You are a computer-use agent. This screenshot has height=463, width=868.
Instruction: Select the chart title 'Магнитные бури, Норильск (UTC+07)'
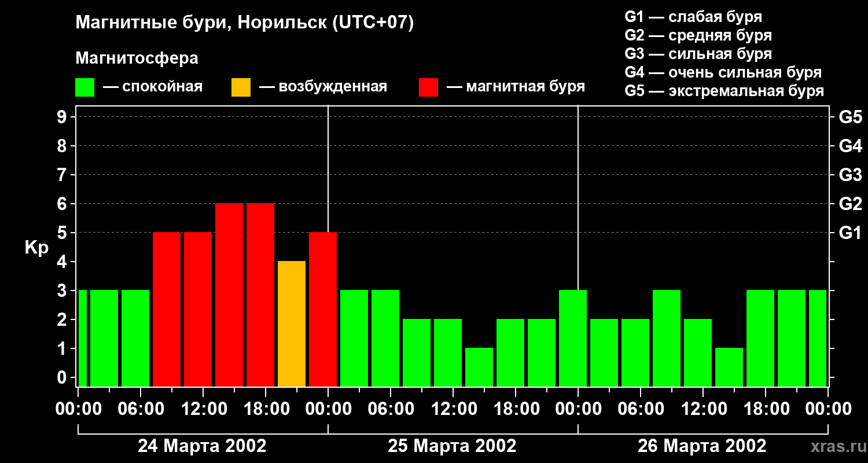[x=245, y=23]
